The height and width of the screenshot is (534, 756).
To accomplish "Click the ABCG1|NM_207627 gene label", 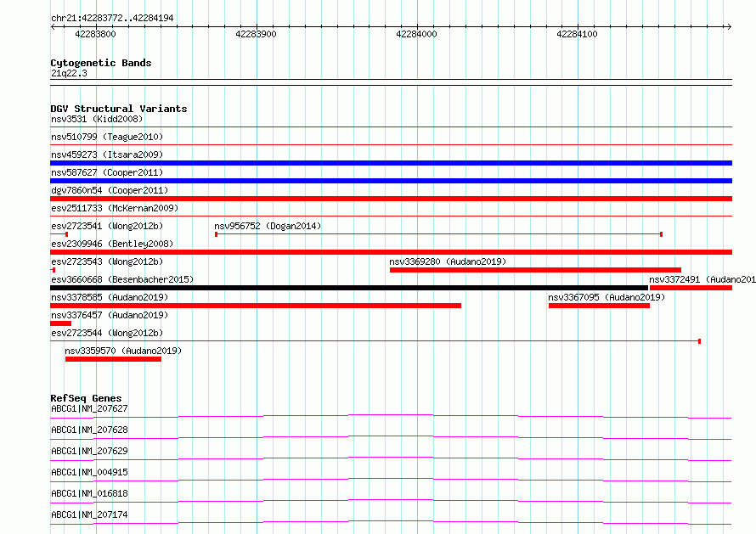I will [90, 408].
